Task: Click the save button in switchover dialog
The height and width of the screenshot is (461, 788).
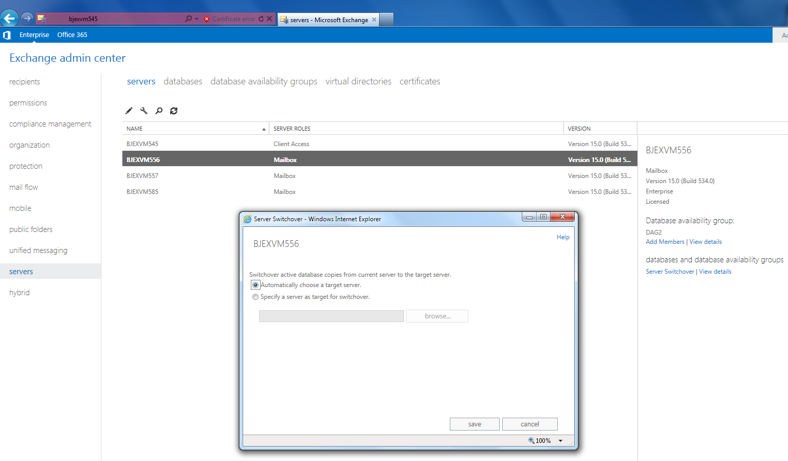Action: 474,424
